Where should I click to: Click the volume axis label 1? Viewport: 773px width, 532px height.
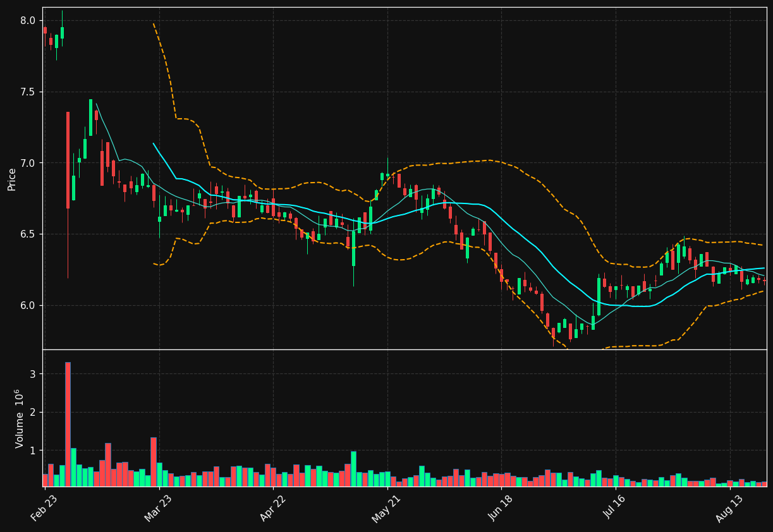[33, 450]
